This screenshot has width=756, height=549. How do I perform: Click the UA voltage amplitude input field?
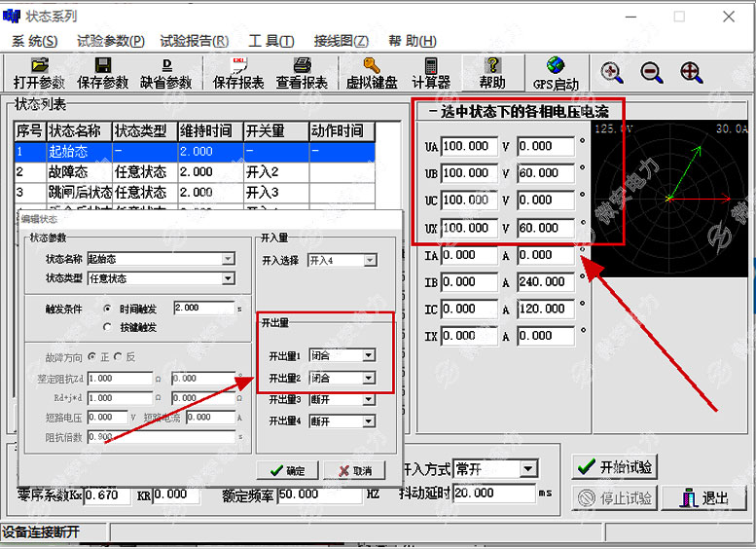(469, 146)
